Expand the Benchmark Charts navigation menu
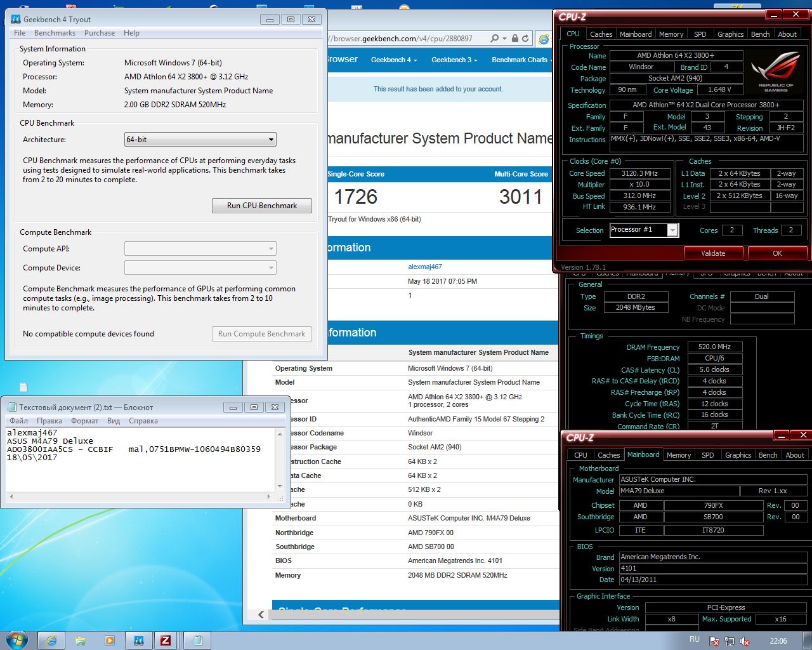This screenshot has height=650, width=812. point(521,60)
